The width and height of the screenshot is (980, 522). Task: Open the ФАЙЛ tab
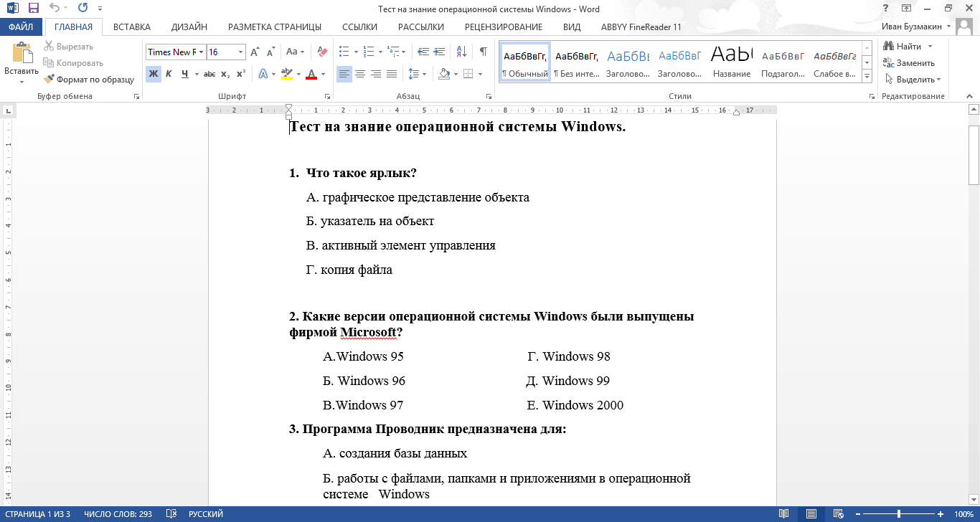point(21,27)
